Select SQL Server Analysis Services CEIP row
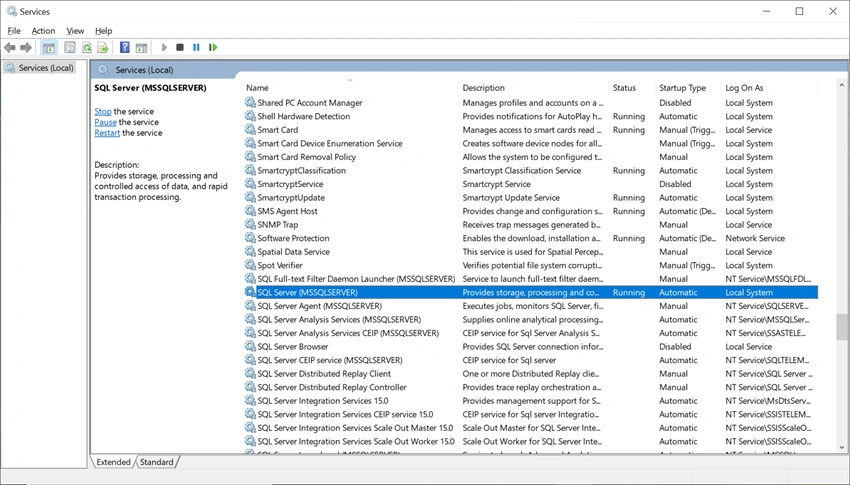The width and height of the screenshot is (850, 485). [x=530, y=333]
